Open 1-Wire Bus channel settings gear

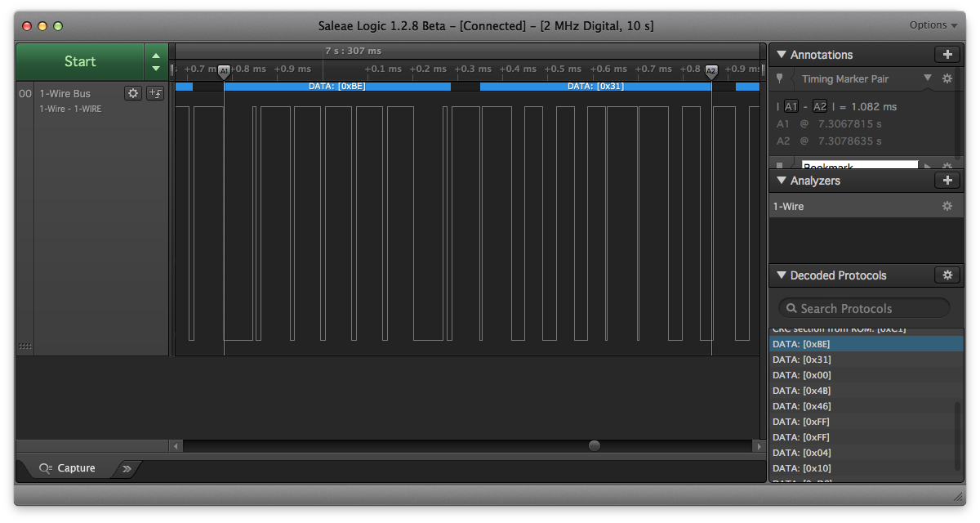point(133,93)
